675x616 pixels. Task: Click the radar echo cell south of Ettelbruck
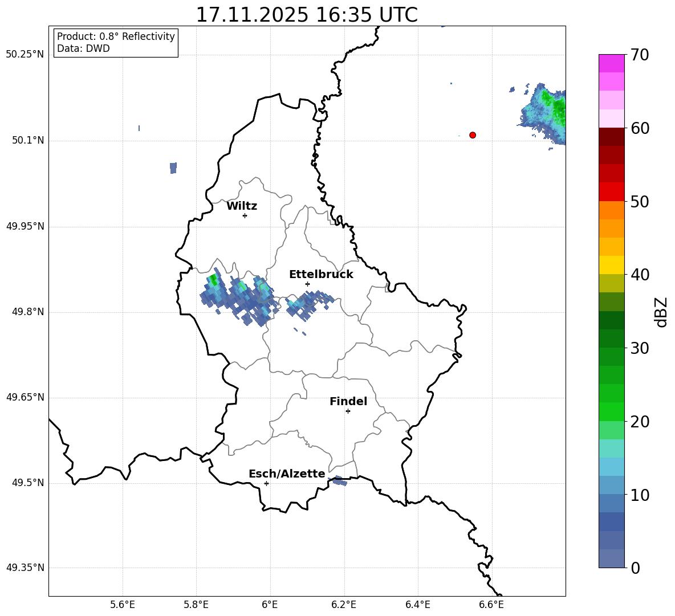pos(309,304)
